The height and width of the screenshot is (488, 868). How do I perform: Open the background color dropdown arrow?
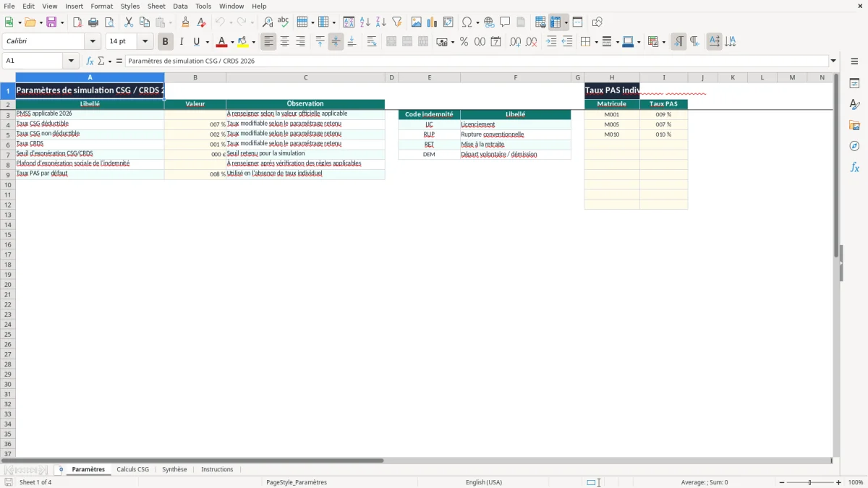pos(253,42)
